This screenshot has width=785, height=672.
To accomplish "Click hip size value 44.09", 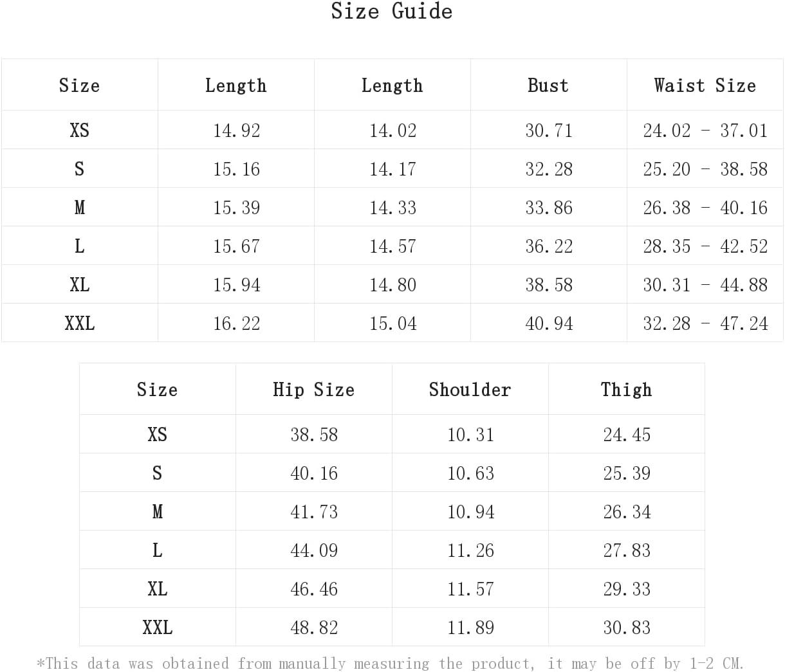I will [x=313, y=550].
